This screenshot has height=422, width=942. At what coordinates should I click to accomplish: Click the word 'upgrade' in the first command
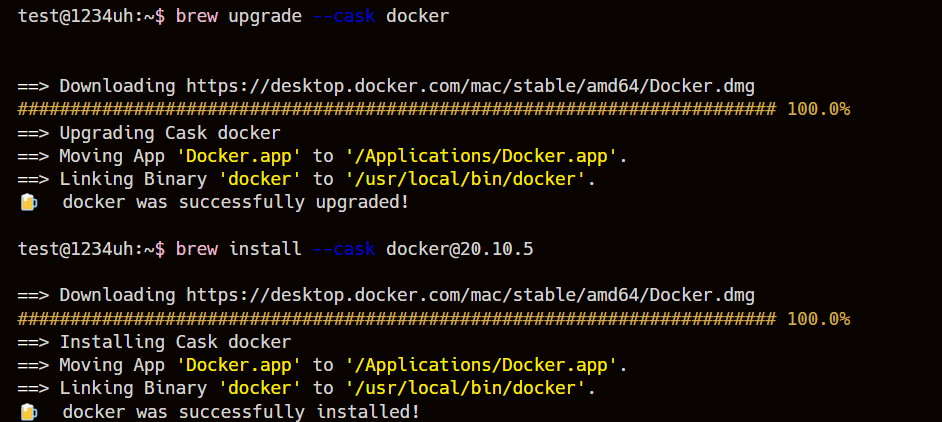265,17
